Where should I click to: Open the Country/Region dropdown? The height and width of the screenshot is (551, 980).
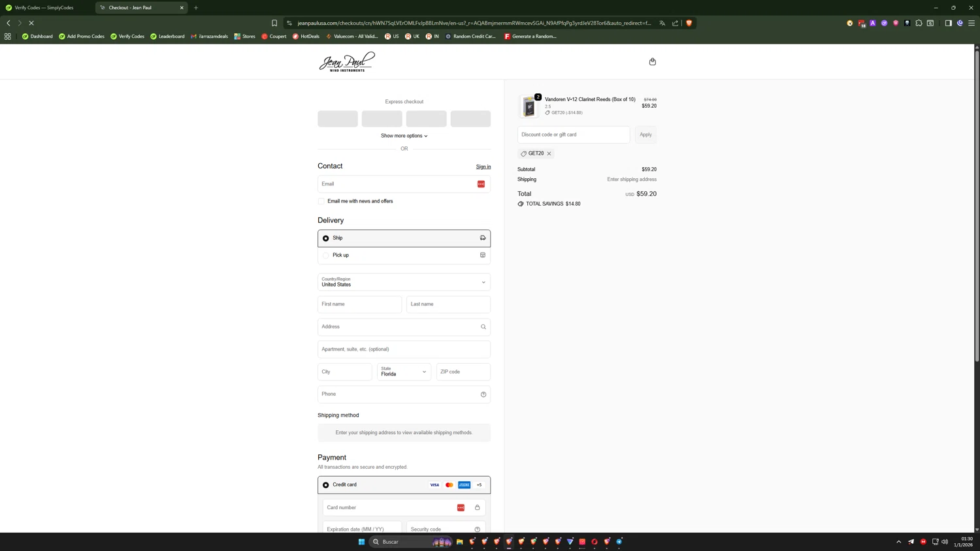coord(404,282)
